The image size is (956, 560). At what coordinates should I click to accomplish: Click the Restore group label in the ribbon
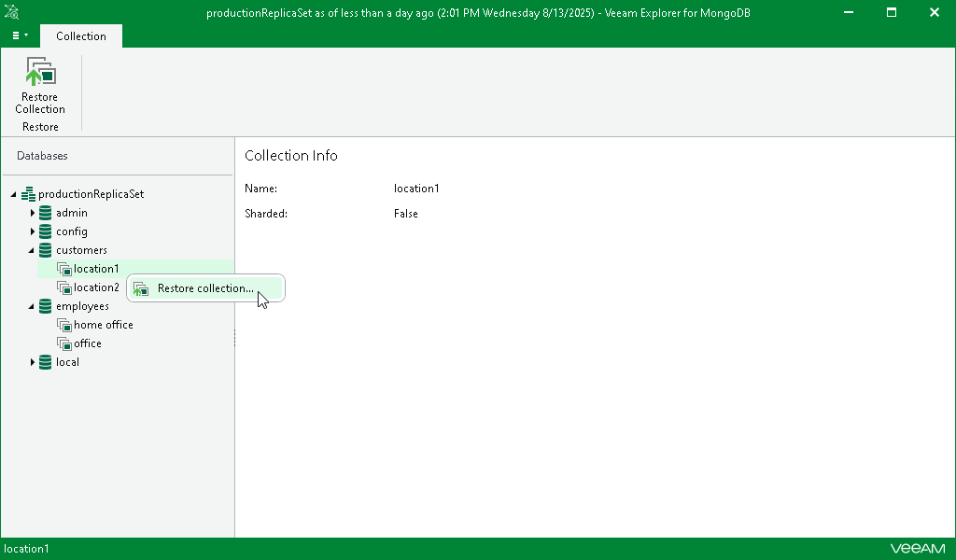[x=40, y=127]
